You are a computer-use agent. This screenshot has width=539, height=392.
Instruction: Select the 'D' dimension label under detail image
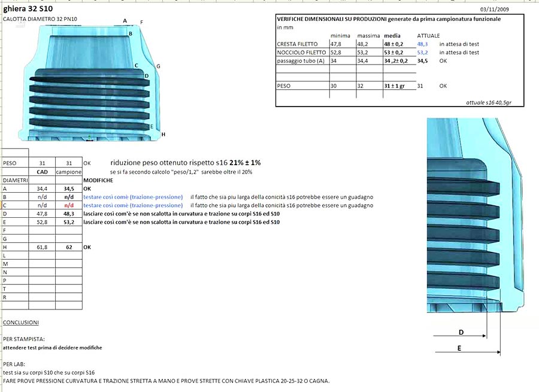pyautogui.click(x=461, y=332)
